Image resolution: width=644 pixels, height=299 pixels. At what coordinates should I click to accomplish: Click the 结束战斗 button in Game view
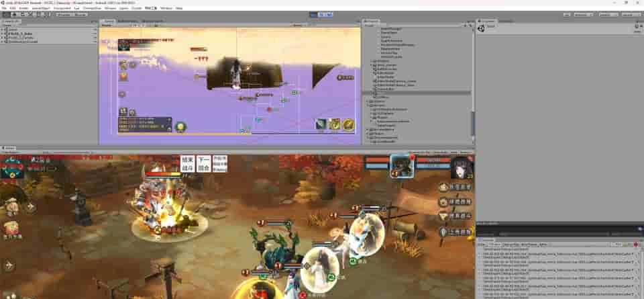(187, 163)
